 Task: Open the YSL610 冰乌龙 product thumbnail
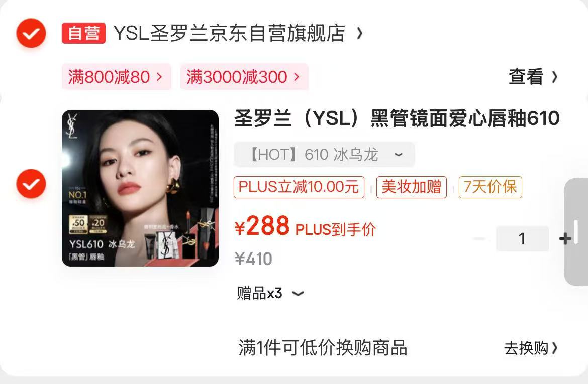click(x=140, y=188)
